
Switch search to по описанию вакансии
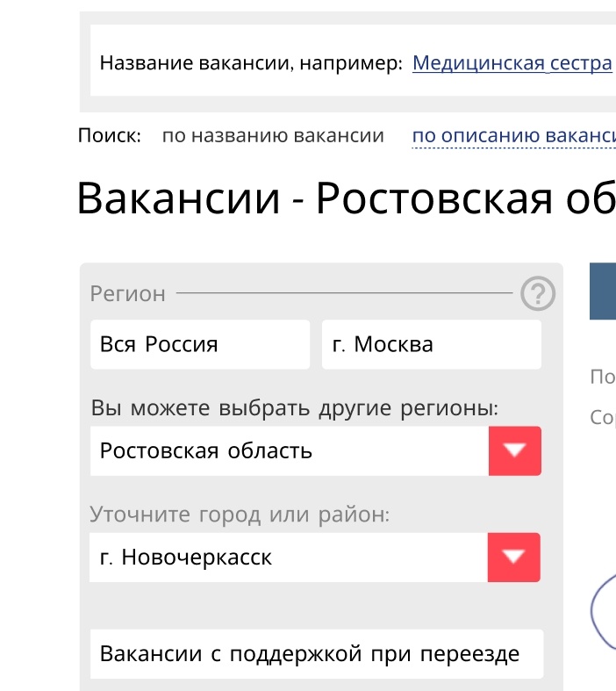coord(513,136)
